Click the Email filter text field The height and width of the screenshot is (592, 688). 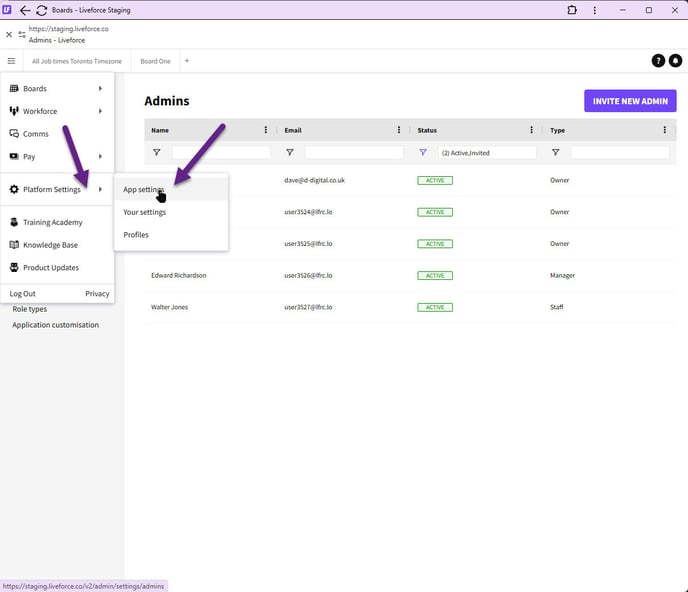pos(354,153)
